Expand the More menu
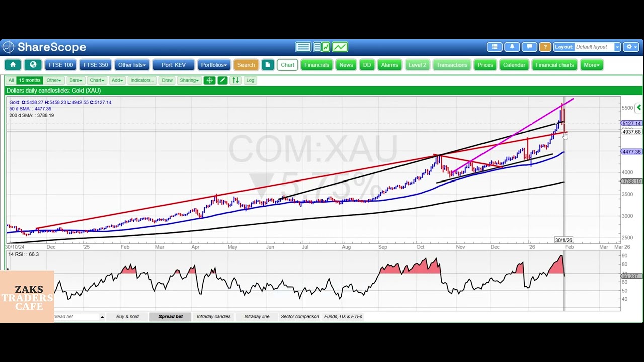Image resolution: width=644 pixels, height=362 pixels. (x=592, y=65)
